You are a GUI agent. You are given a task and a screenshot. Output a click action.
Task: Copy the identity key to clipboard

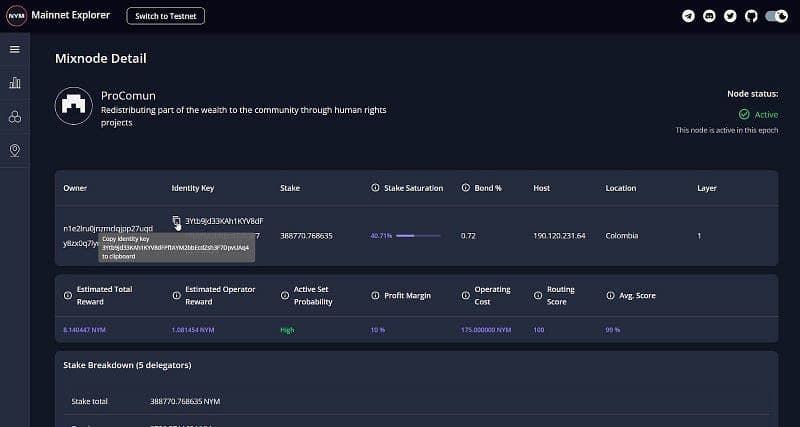click(177, 221)
